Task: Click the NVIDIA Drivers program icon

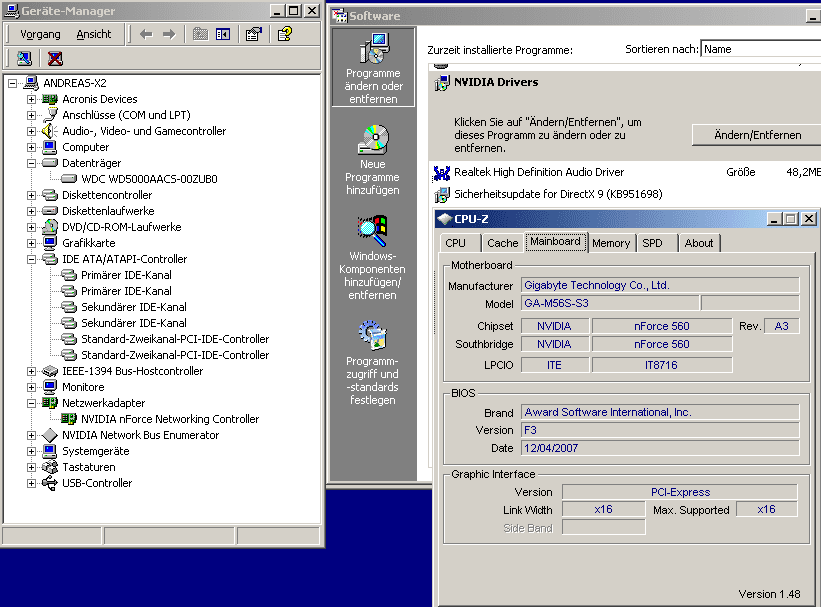Action: tap(441, 83)
